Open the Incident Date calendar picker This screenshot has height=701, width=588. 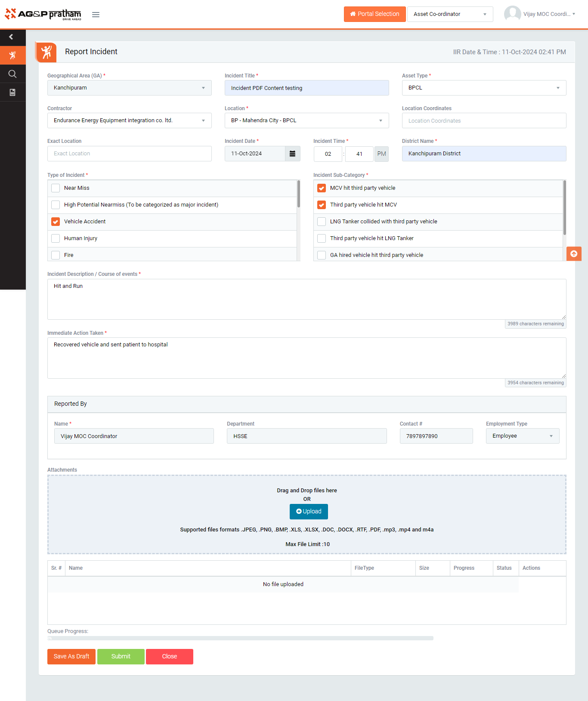point(292,154)
